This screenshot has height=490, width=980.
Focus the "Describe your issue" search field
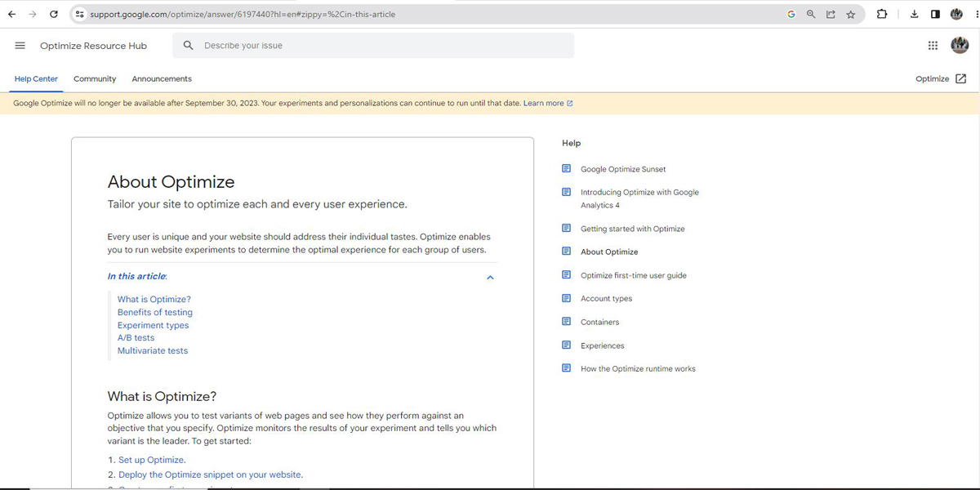click(x=373, y=46)
